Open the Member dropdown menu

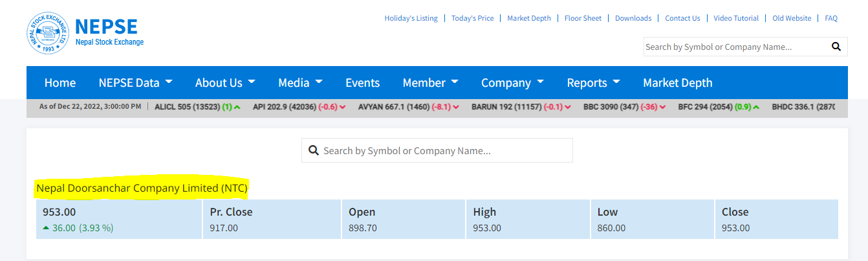pos(430,83)
